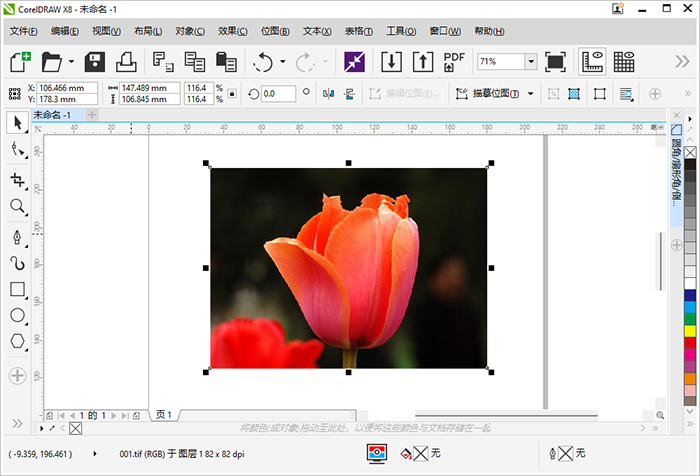Choose the Rectangle tool
Viewport: 700px width, 476px height.
click(17, 290)
